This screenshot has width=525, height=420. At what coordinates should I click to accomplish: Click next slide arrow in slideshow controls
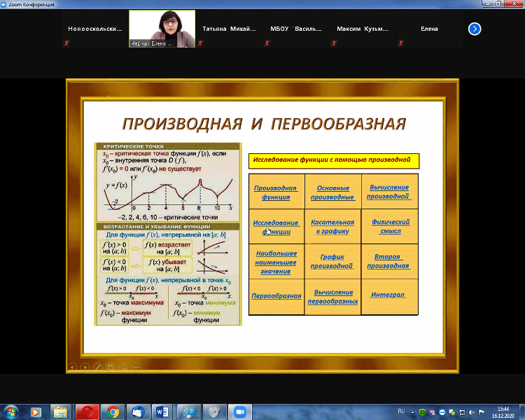pyautogui.click(x=85, y=365)
